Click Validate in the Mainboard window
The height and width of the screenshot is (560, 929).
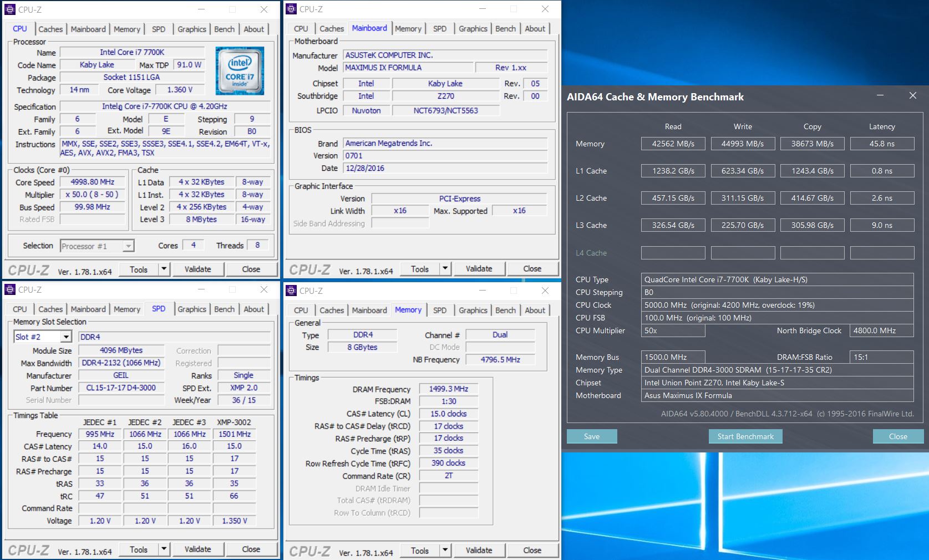pyautogui.click(x=479, y=269)
